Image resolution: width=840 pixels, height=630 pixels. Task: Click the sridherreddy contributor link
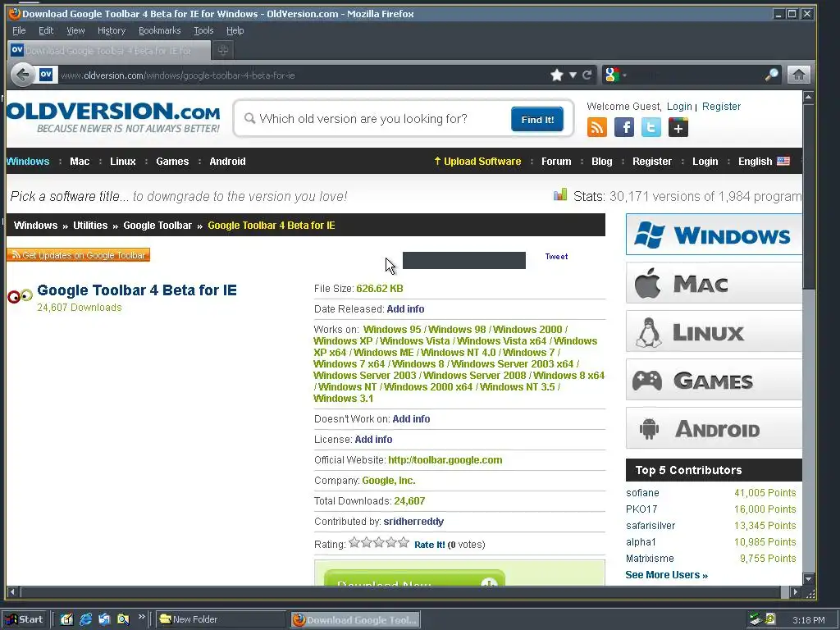(413, 521)
